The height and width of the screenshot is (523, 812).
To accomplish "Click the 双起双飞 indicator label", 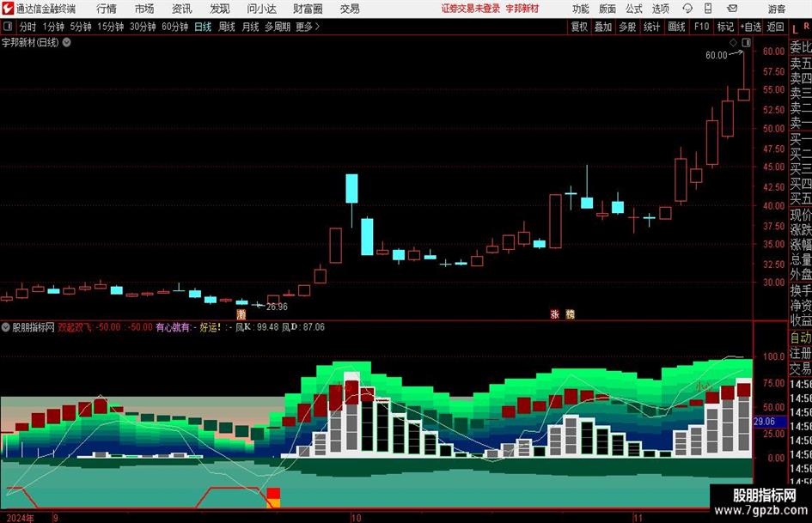I will tap(75, 326).
